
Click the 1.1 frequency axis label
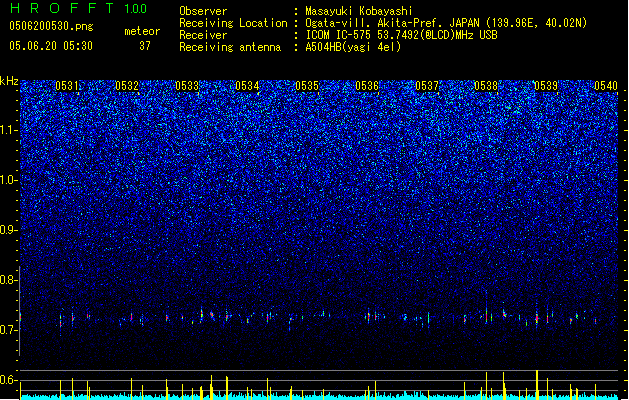pos(8,130)
